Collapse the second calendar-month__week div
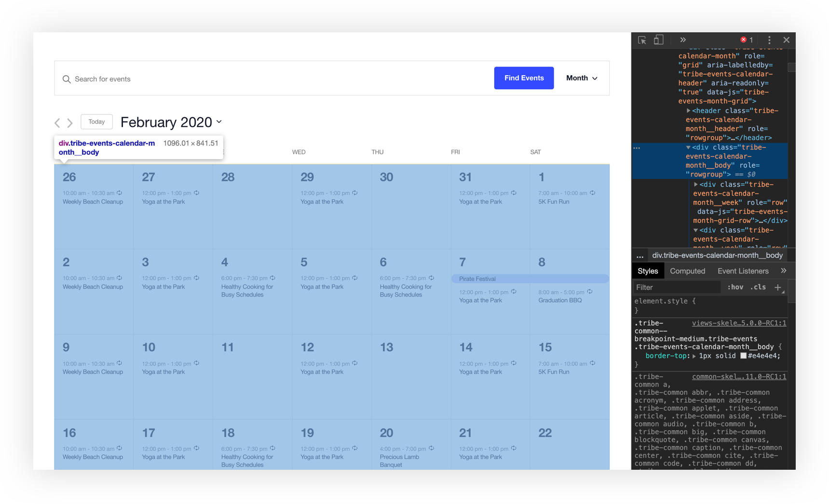 click(696, 231)
